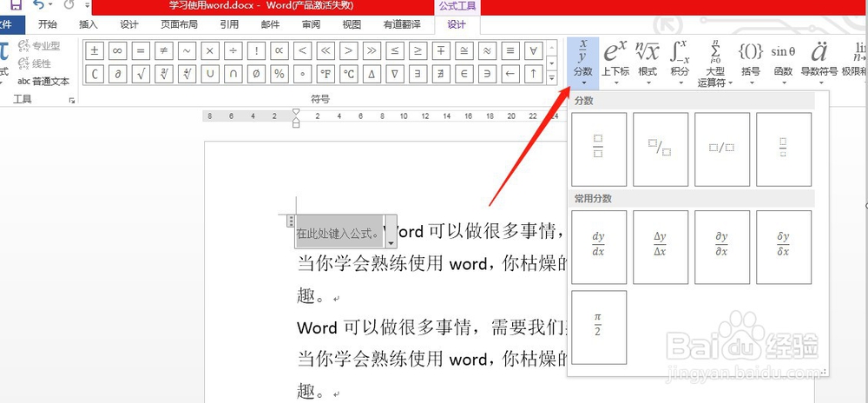Insert the union (∪) symbol

[x=210, y=74]
